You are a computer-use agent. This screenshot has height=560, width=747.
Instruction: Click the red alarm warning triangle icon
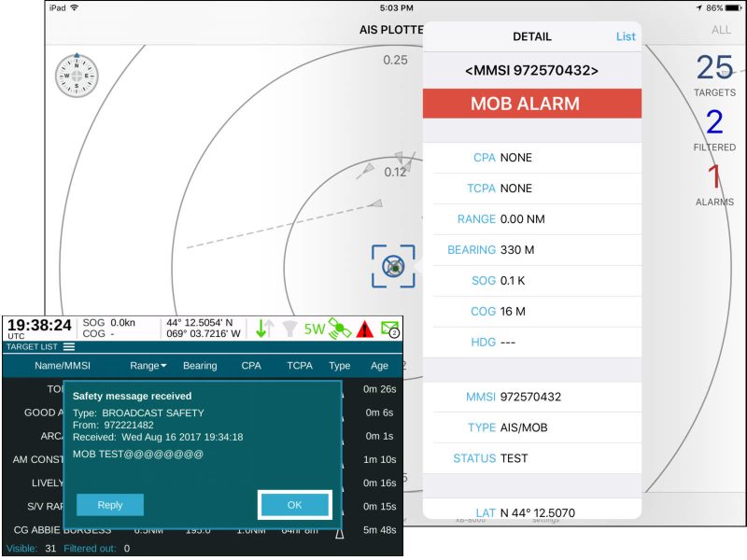coord(365,329)
